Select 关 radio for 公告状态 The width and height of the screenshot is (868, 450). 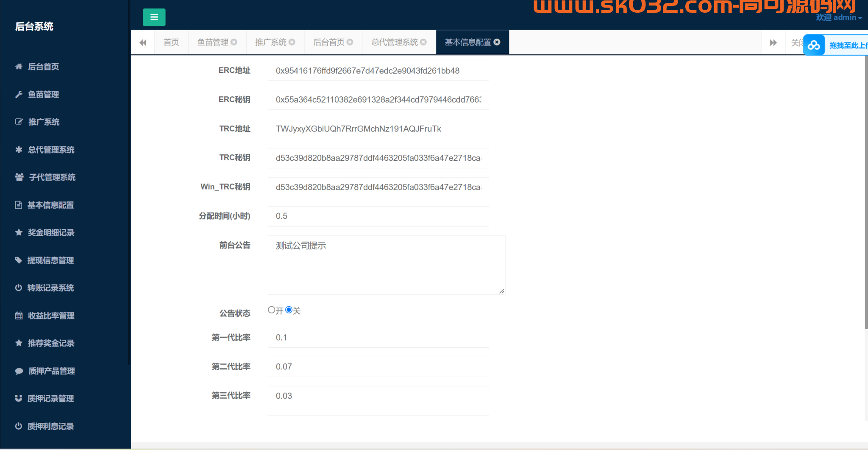click(x=289, y=310)
